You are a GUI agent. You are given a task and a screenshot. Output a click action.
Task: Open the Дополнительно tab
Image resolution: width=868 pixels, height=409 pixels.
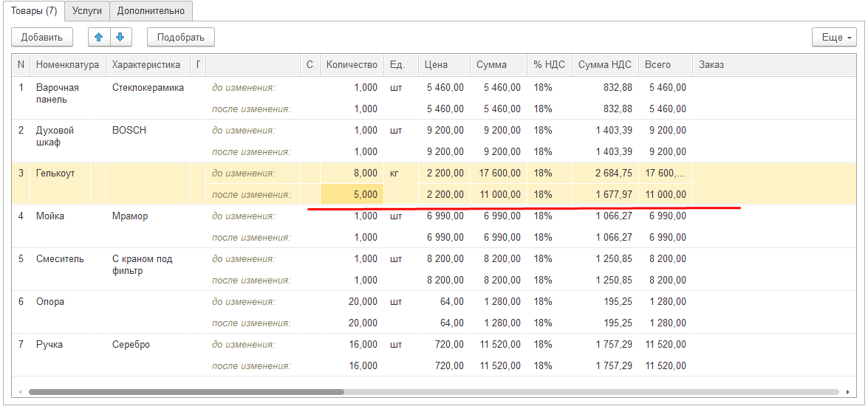pyautogui.click(x=151, y=10)
